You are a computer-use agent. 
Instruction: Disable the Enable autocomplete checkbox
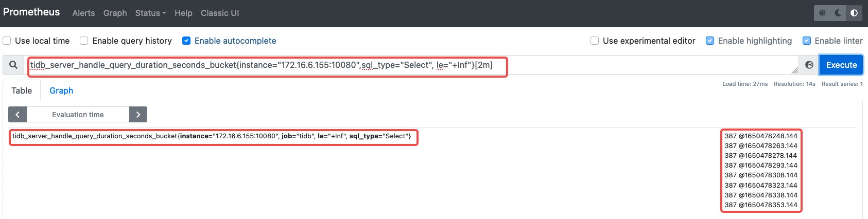186,41
